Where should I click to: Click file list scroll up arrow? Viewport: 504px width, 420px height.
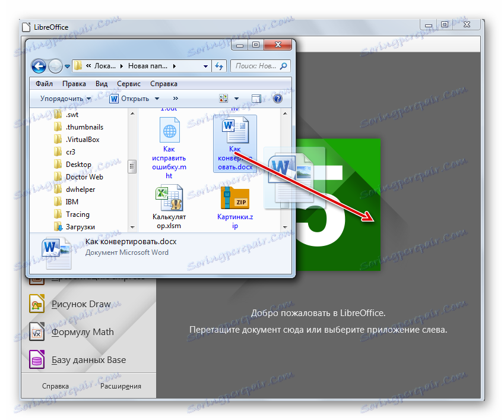coord(285,113)
